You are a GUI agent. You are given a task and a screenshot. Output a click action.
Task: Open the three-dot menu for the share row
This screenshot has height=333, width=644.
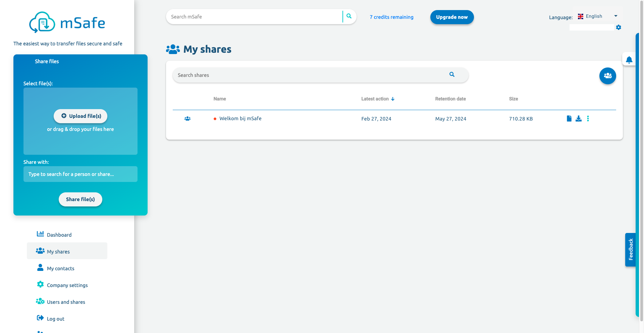(x=588, y=118)
